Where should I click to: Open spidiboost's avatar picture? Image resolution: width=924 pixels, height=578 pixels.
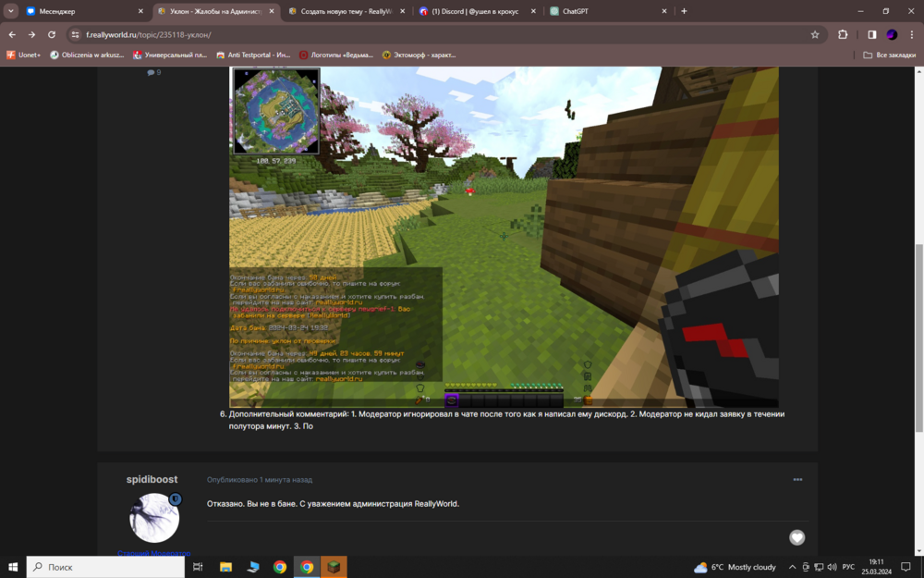click(x=154, y=518)
